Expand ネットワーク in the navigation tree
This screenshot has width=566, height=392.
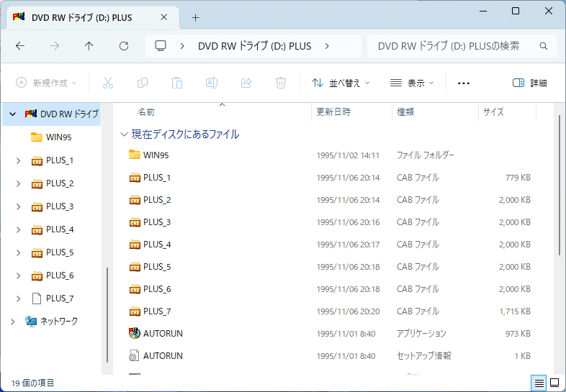[x=13, y=322]
